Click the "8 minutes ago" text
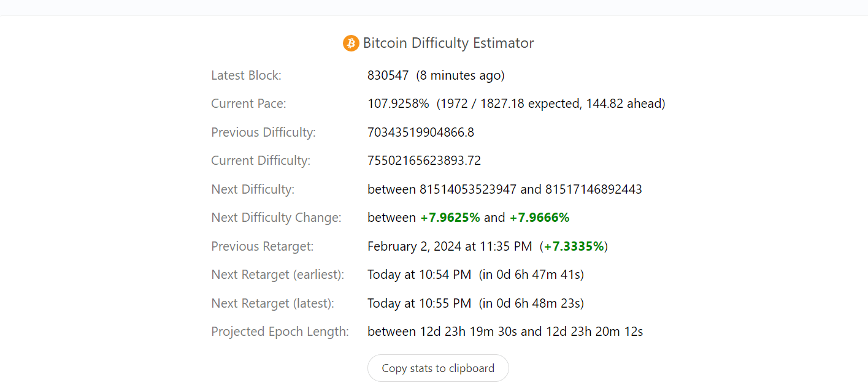Image resolution: width=868 pixels, height=391 pixels. click(460, 75)
